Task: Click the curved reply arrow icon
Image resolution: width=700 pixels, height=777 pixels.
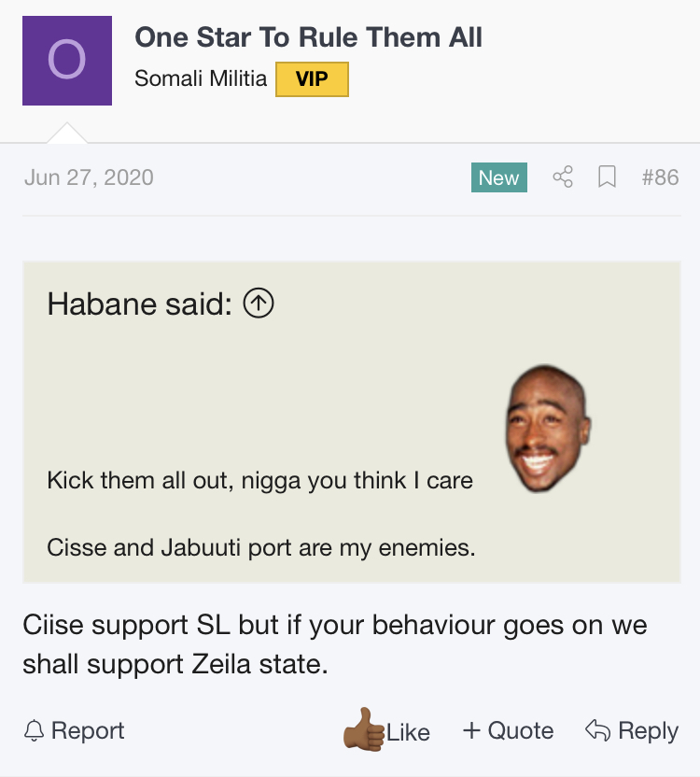Action: click(595, 730)
